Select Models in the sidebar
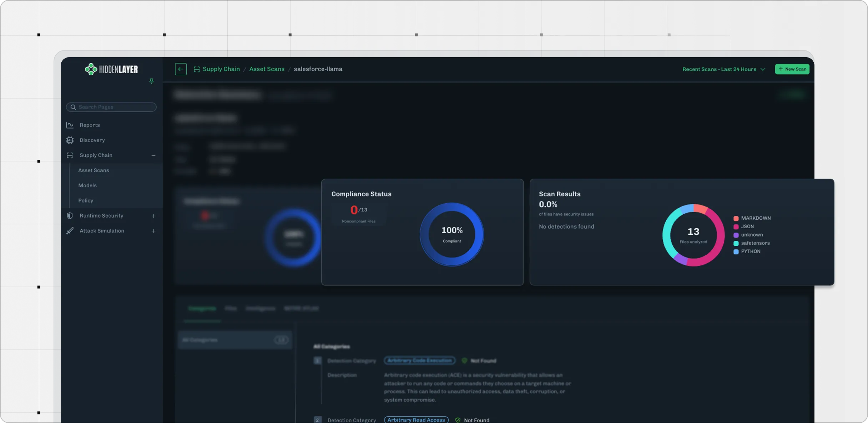 coord(87,185)
